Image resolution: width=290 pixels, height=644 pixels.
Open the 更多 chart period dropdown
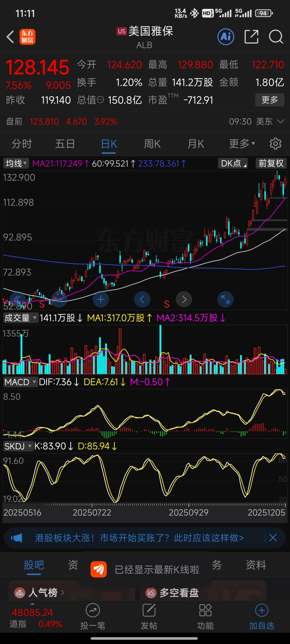242,144
